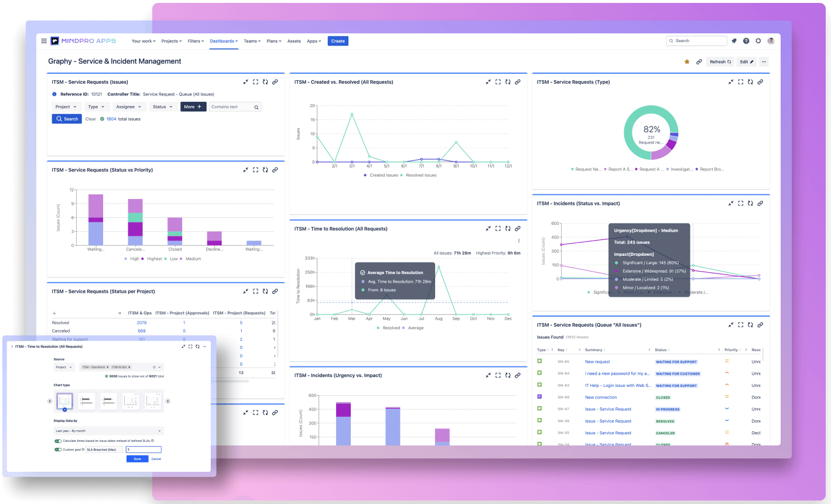Open issue 'IT Help - Login issue with Web S...'
Screen dimensions: 831x504
click(618, 385)
